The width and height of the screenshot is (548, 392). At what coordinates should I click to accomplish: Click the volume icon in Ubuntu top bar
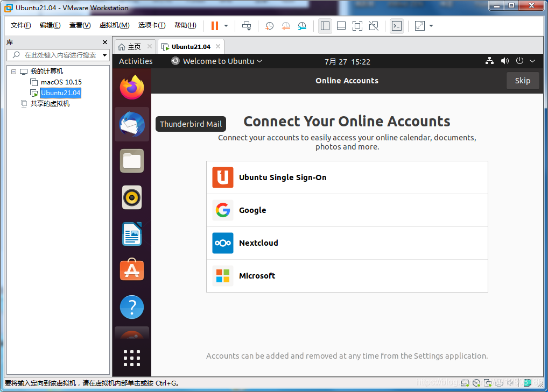tap(504, 61)
